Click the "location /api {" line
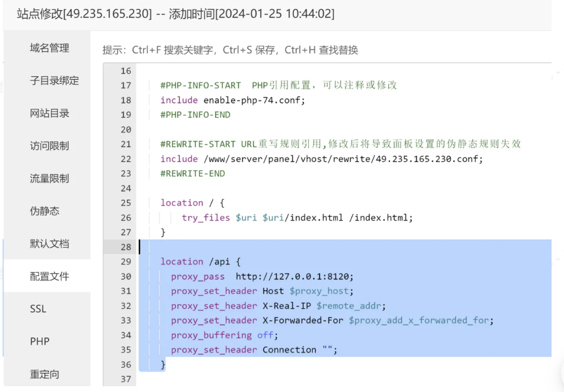The width and height of the screenshot is (564, 392). point(201,262)
